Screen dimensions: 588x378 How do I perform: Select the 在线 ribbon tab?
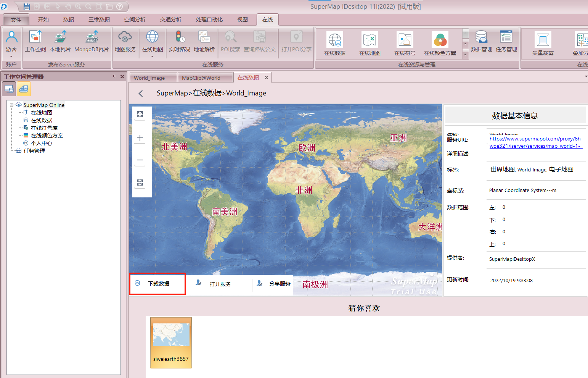pos(268,19)
